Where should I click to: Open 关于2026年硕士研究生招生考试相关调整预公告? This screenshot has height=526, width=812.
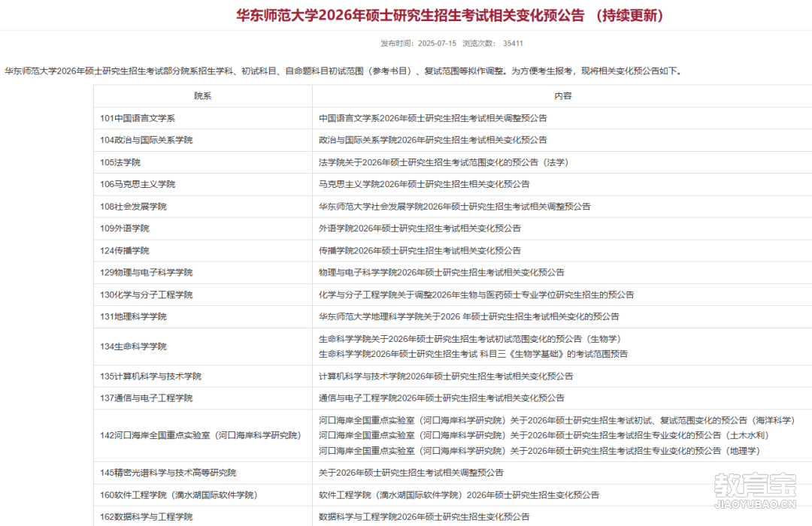(411, 472)
